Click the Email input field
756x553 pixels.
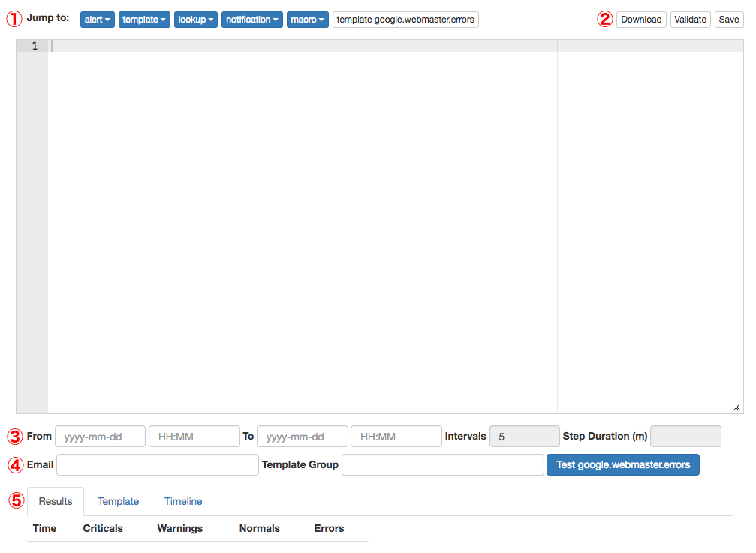click(x=157, y=464)
